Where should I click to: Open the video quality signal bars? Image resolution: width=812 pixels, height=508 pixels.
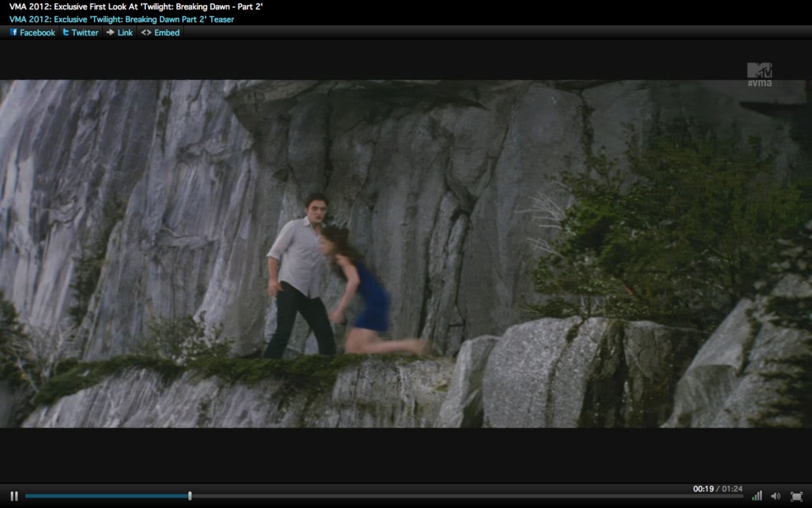(757, 496)
